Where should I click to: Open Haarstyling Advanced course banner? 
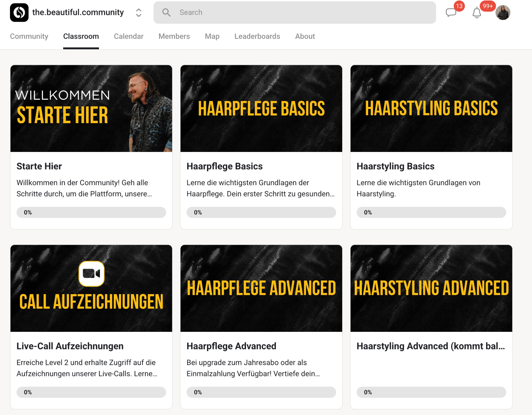(x=431, y=288)
